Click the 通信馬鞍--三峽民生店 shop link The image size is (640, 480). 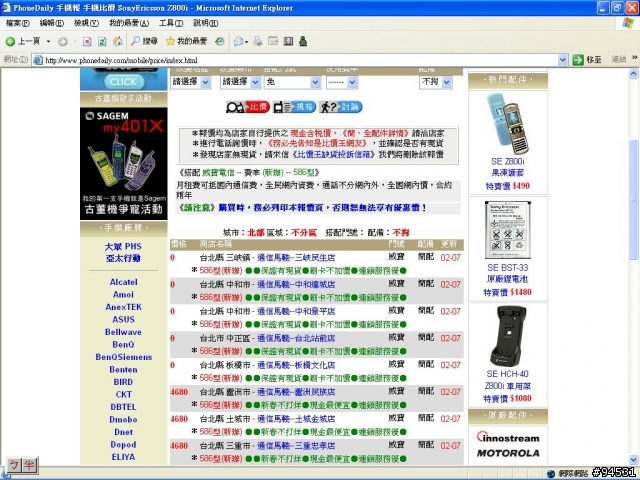click(x=296, y=258)
